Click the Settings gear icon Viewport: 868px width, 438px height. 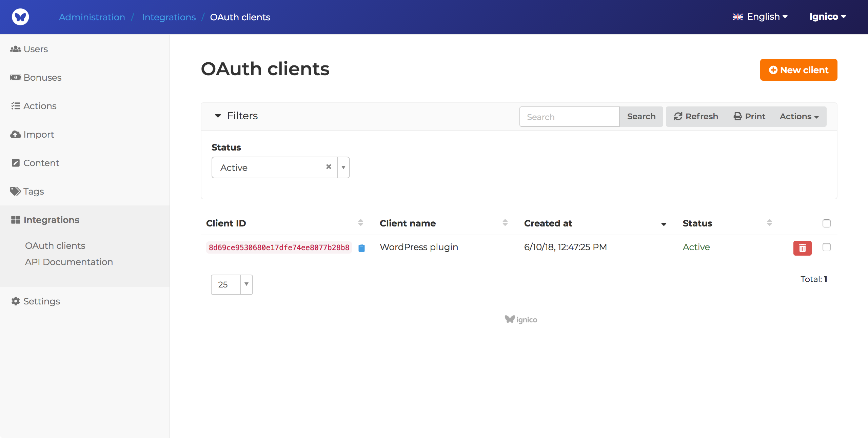[x=16, y=301]
